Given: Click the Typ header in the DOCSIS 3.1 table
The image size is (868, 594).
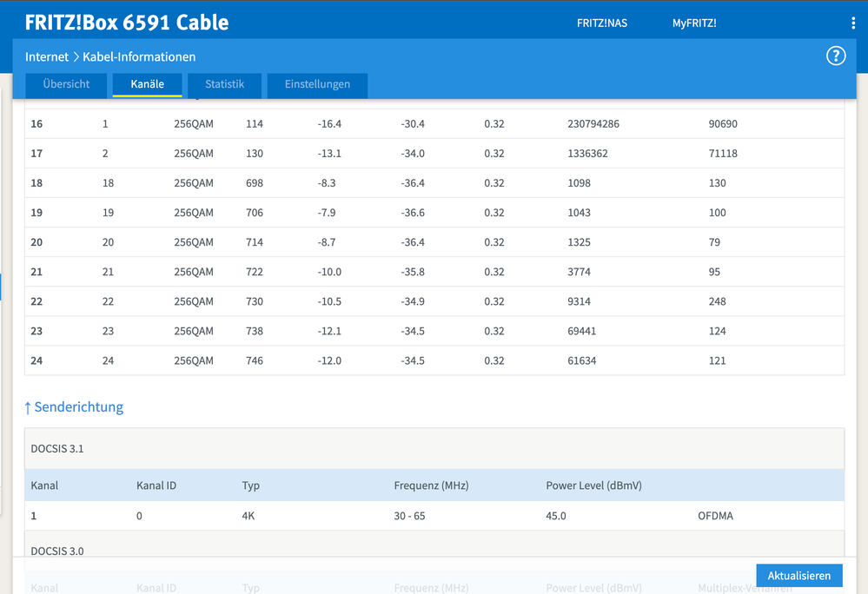Looking at the screenshot, I should [250, 485].
